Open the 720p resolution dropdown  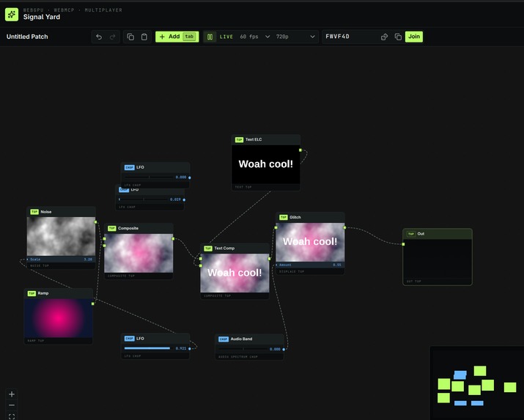click(295, 37)
